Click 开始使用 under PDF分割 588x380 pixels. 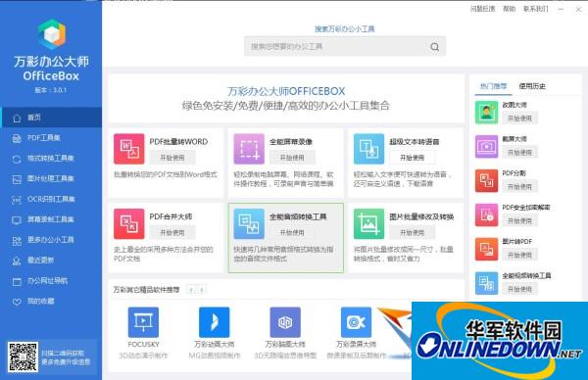pyautogui.click(x=519, y=187)
